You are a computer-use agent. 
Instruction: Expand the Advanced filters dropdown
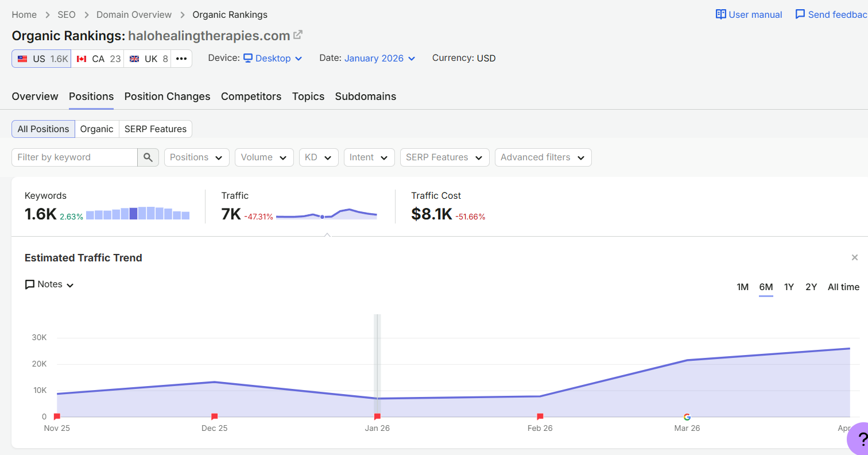coord(543,157)
